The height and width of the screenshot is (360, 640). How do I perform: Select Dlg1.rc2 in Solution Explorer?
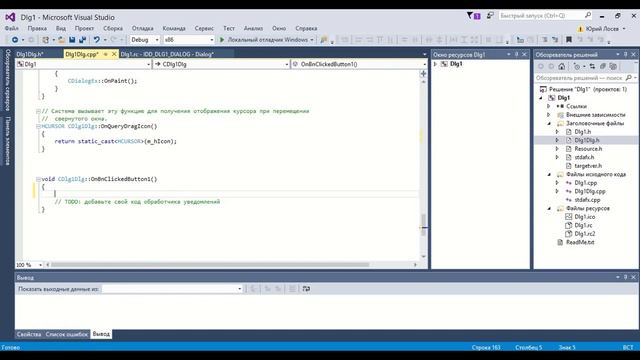(x=584, y=233)
